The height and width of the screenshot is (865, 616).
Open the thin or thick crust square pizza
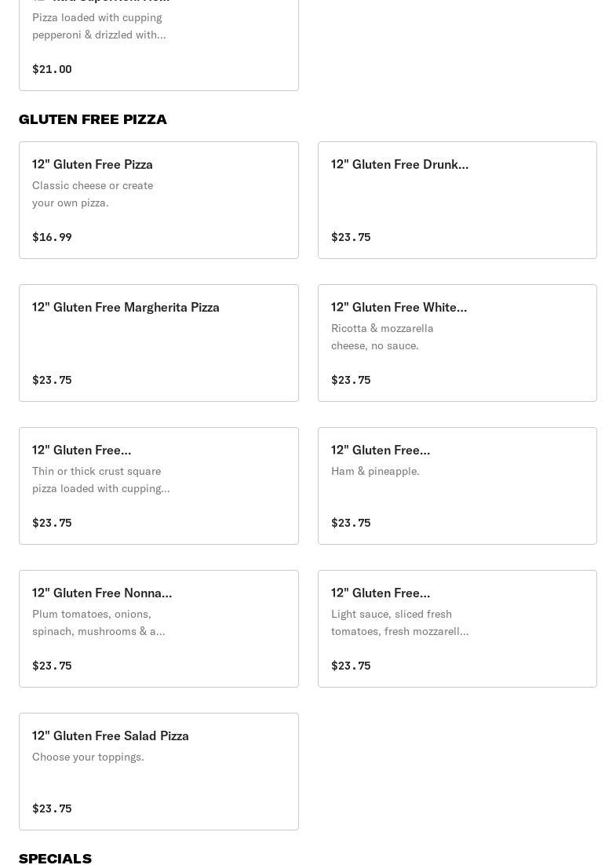coord(159,485)
